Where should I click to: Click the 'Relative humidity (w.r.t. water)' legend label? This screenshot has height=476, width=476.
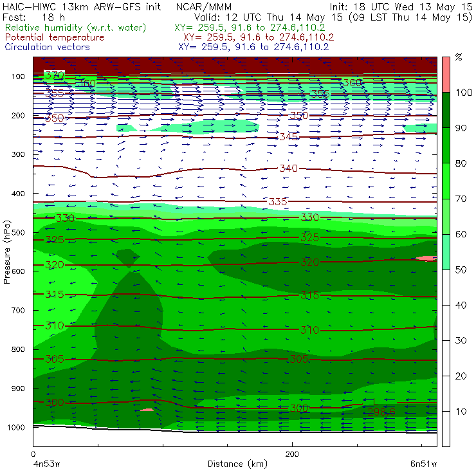76,28
